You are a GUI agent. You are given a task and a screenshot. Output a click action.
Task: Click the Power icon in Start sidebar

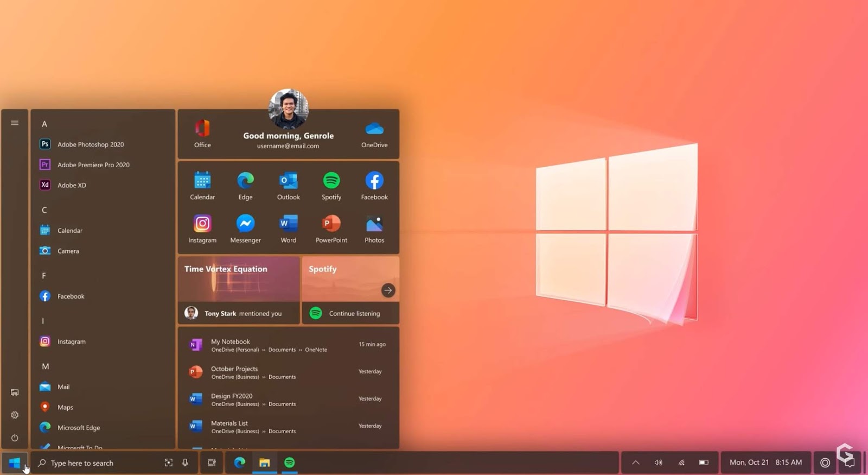15,438
